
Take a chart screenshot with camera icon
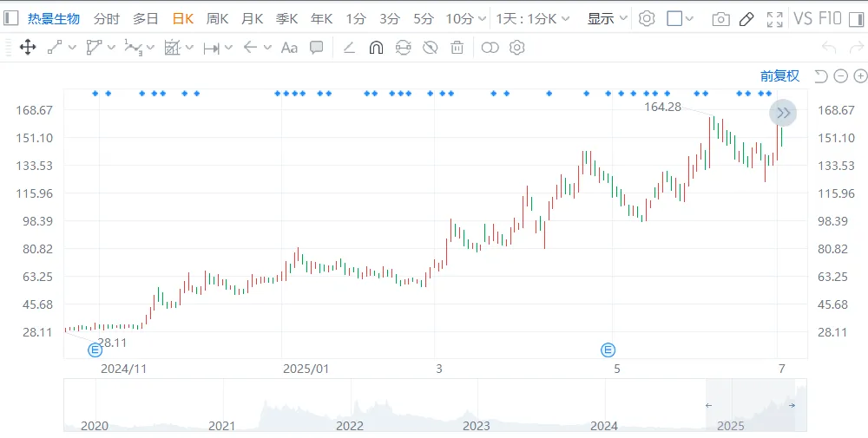[x=720, y=19]
